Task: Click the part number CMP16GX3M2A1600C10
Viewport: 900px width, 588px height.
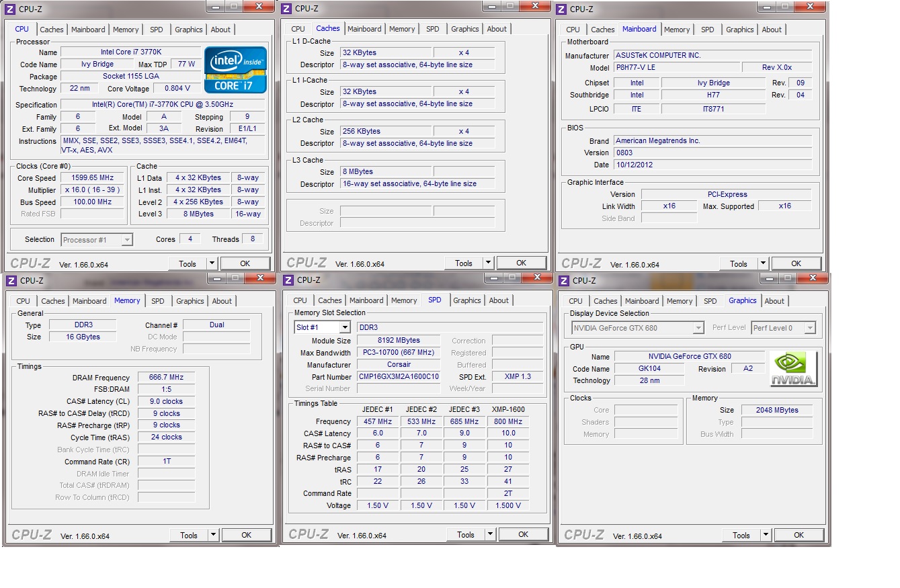Action: [x=399, y=376]
